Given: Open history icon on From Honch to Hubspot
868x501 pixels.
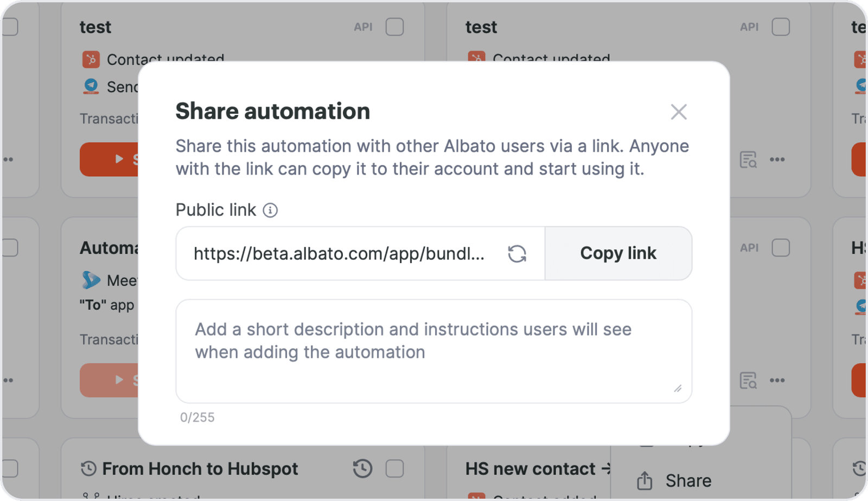Looking at the screenshot, I should (x=362, y=468).
